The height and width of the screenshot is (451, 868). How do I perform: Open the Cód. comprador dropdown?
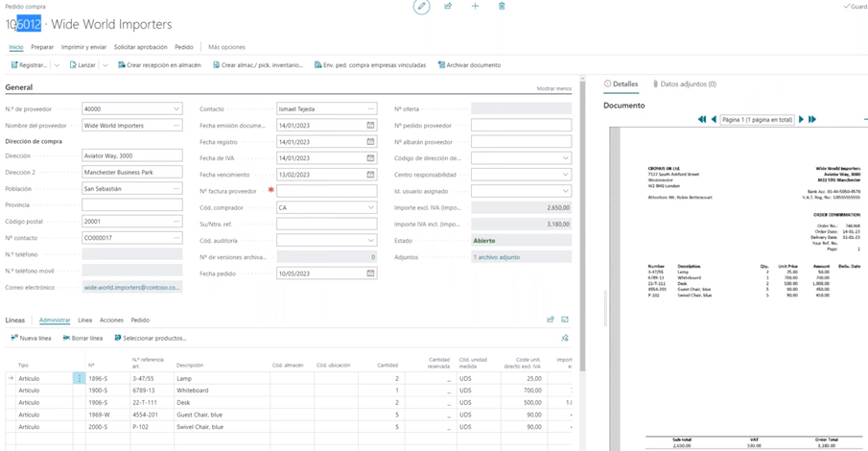pyautogui.click(x=370, y=207)
